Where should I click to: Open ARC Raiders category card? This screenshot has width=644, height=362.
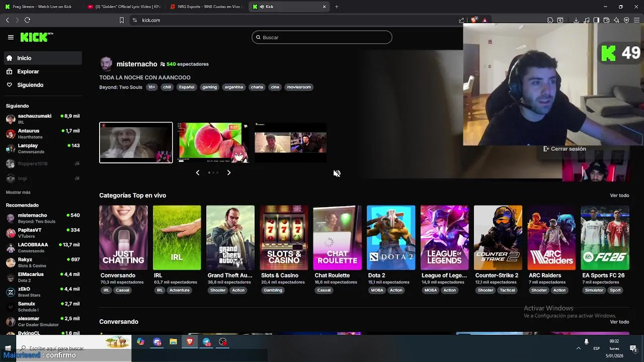coord(551,238)
